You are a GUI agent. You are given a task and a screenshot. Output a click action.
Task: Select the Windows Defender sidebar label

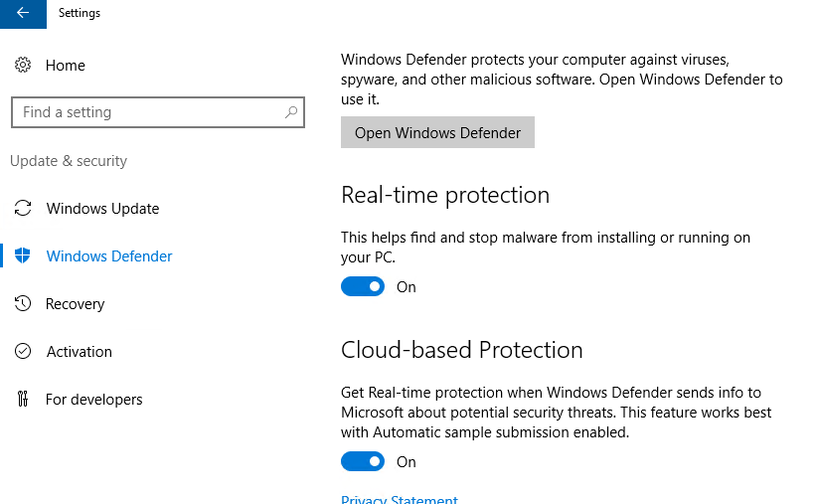[109, 256]
